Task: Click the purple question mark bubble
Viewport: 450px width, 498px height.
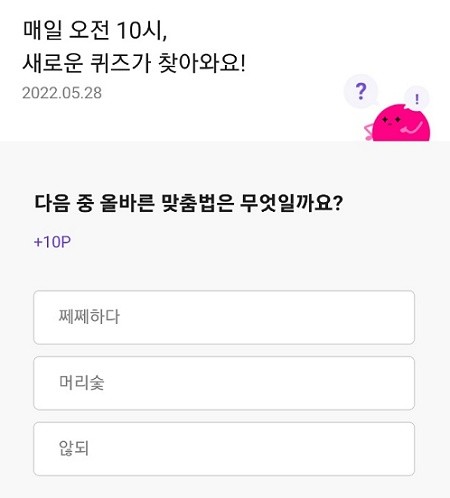Action: click(361, 91)
